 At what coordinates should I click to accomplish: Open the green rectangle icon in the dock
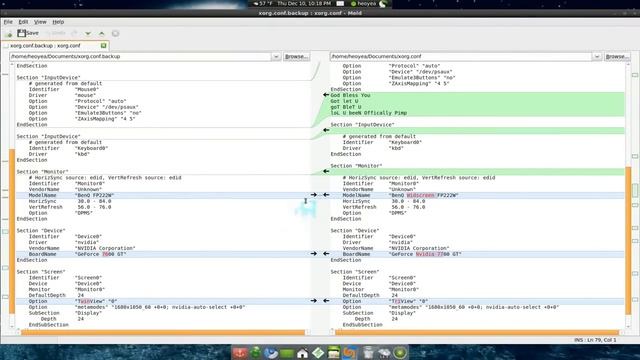pos(287,353)
